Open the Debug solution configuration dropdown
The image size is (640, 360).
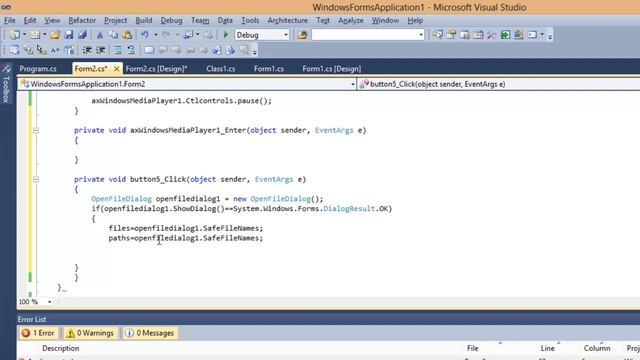pos(286,35)
